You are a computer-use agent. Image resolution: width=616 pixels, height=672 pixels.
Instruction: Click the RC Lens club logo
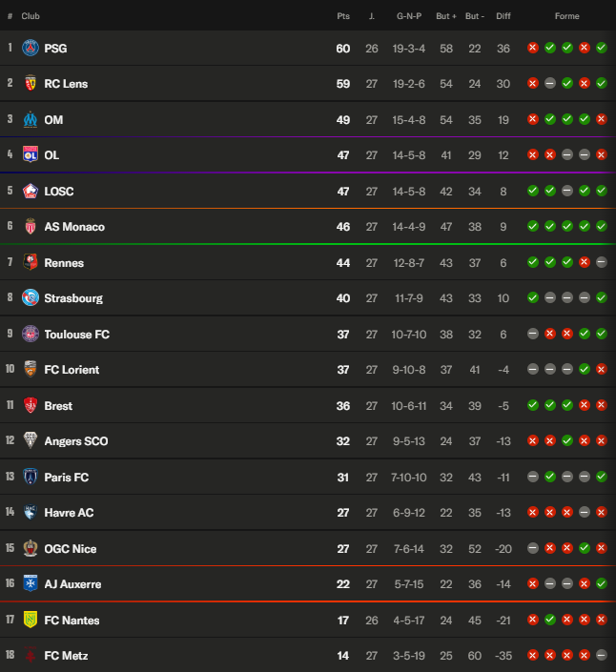pos(31,84)
